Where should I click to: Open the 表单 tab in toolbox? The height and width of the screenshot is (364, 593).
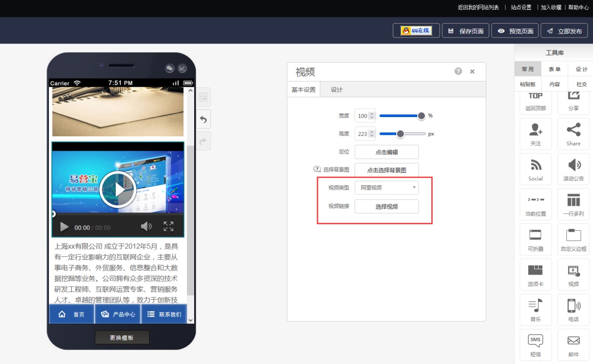coord(554,69)
